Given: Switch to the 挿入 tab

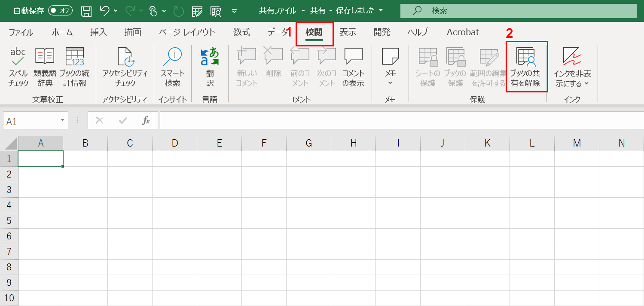Looking at the screenshot, I should pos(99,32).
